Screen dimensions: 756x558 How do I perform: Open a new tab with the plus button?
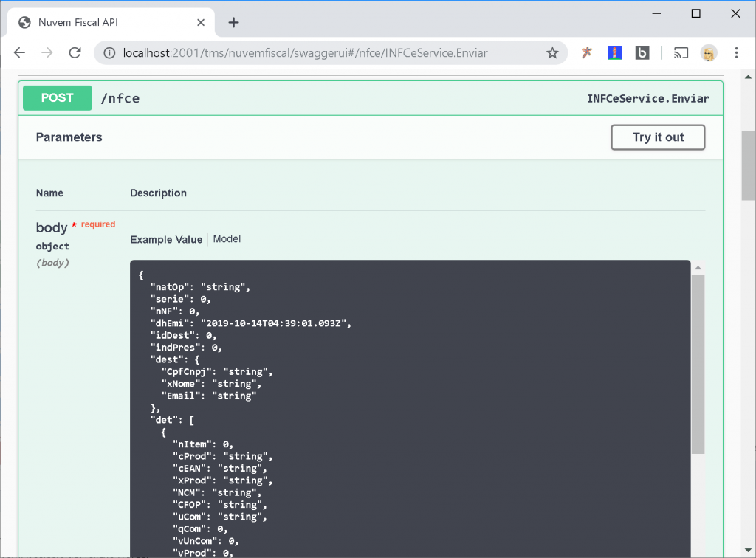click(233, 22)
